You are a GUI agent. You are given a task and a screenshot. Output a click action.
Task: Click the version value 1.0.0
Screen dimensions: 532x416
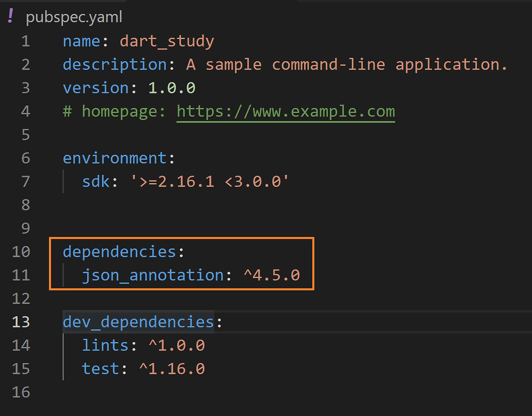[171, 88]
